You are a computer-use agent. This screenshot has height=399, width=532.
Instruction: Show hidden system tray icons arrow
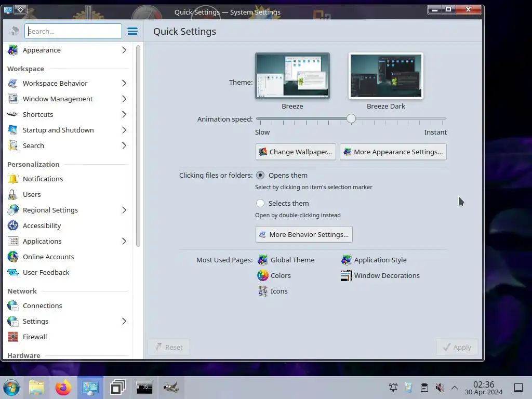coord(454,388)
